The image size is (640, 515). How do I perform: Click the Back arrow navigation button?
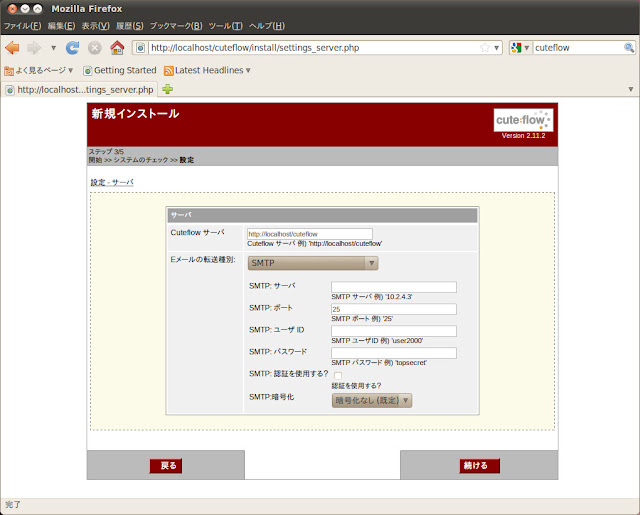pos(12,48)
